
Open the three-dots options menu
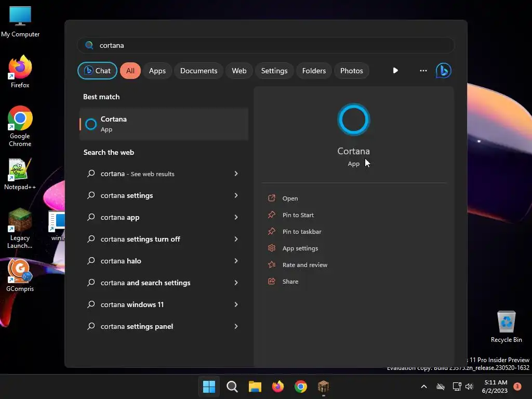point(423,71)
